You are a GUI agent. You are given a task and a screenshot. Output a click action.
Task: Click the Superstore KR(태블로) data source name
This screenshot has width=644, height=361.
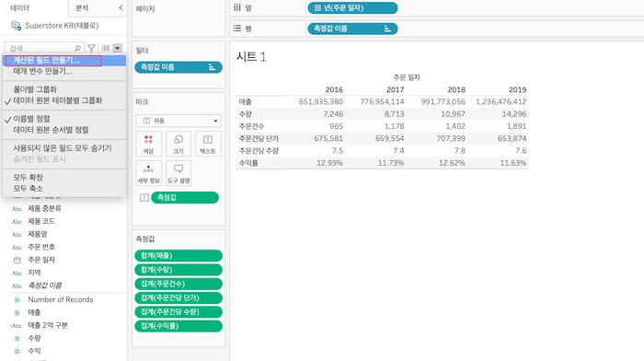(62, 26)
